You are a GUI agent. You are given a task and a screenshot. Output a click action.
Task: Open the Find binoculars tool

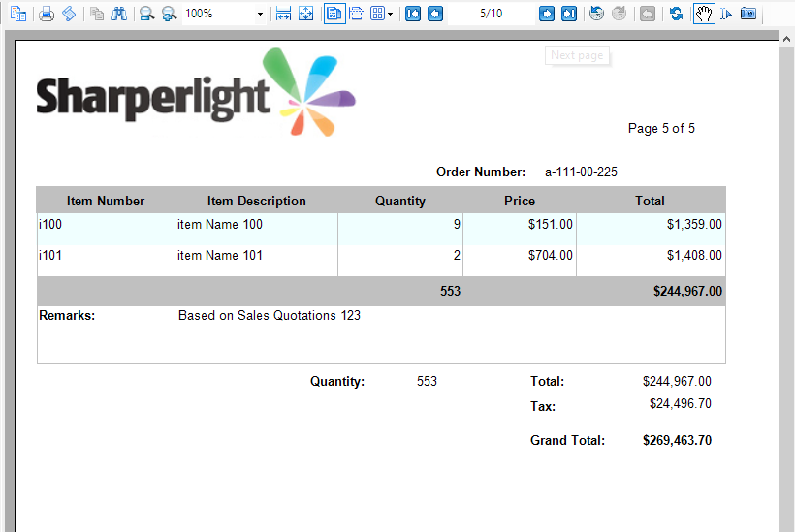pos(119,14)
